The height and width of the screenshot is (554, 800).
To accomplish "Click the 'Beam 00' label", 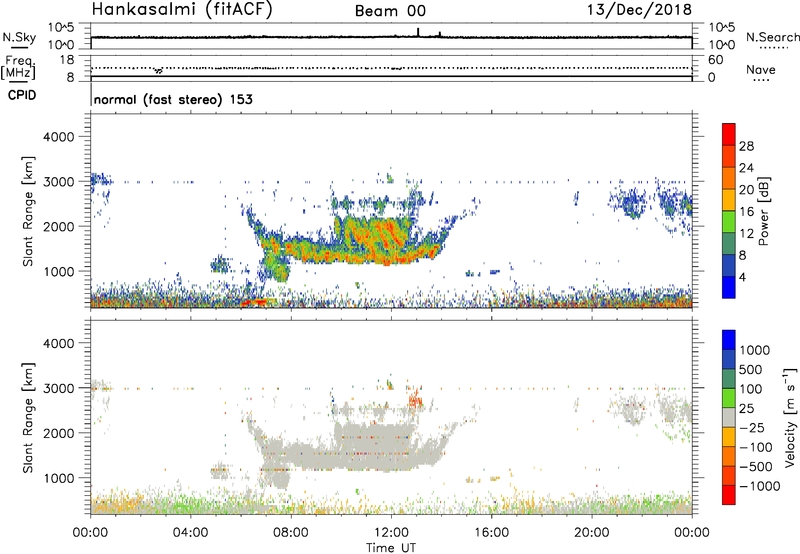I will pos(390,11).
